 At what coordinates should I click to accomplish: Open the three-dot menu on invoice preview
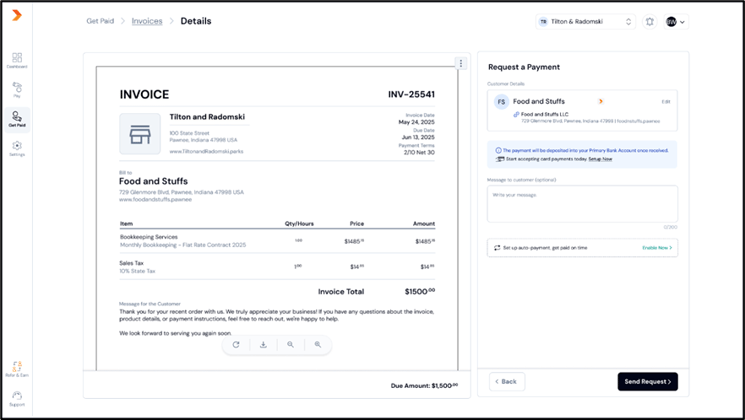pyautogui.click(x=461, y=63)
